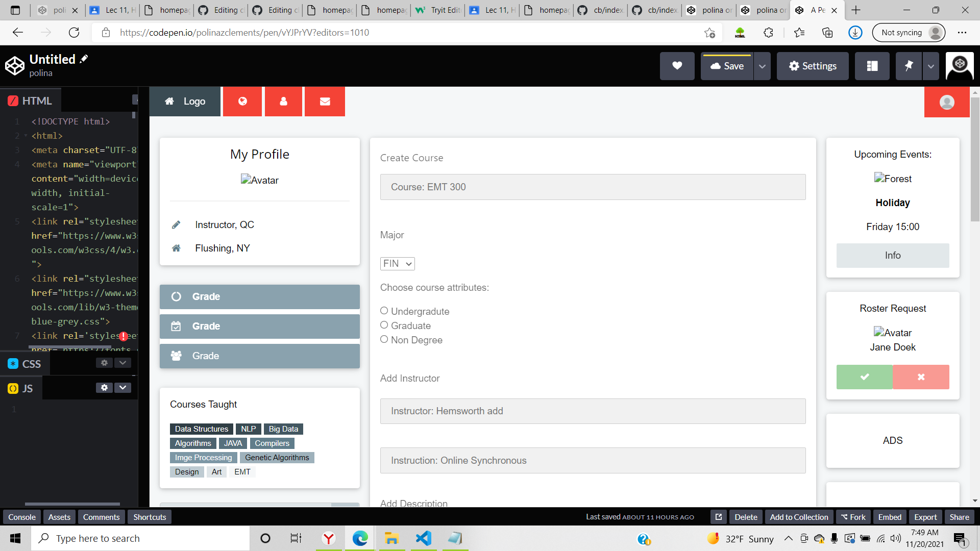Screen dimensions: 980x551
Task: Select the Graduate radio button
Action: coord(384,325)
